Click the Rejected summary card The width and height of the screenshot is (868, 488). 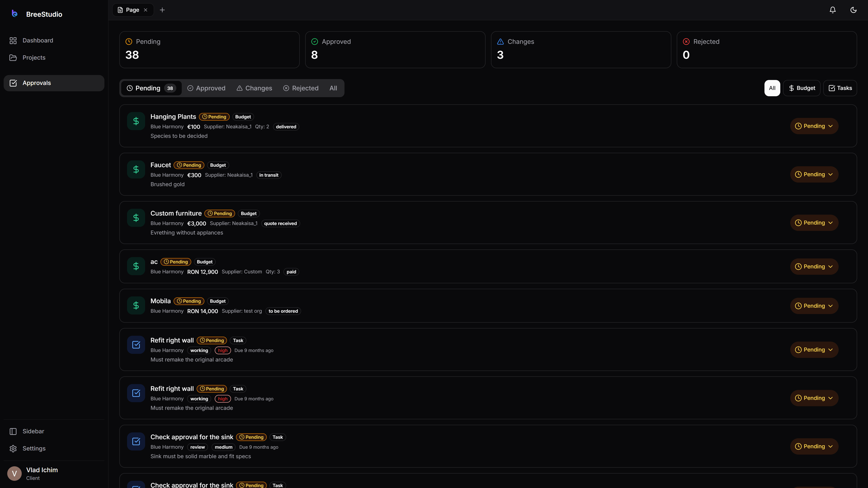[x=767, y=50]
